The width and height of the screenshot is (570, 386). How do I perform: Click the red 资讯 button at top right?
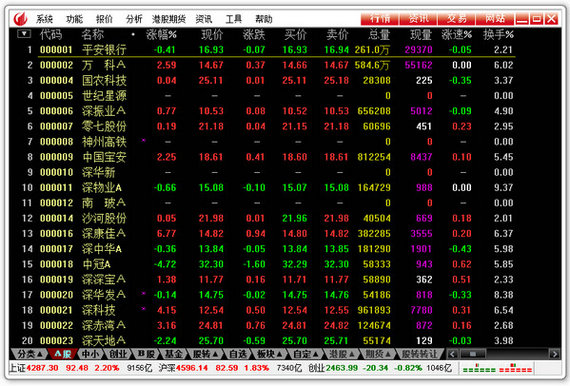point(418,19)
